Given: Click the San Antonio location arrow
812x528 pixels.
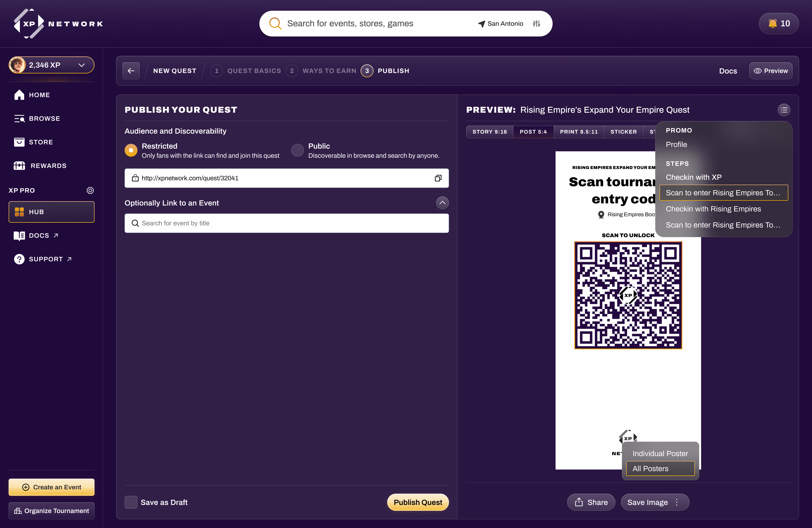Looking at the screenshot, I should [x=481, y=24].
